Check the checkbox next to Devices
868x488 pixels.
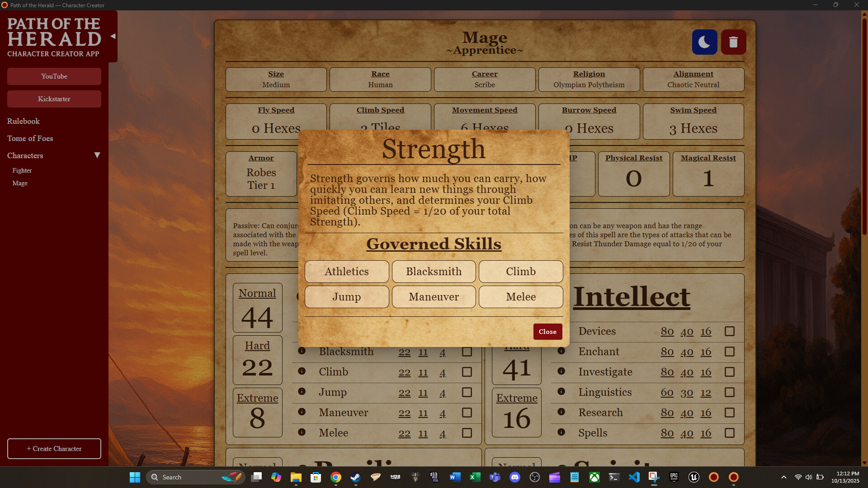730,331
